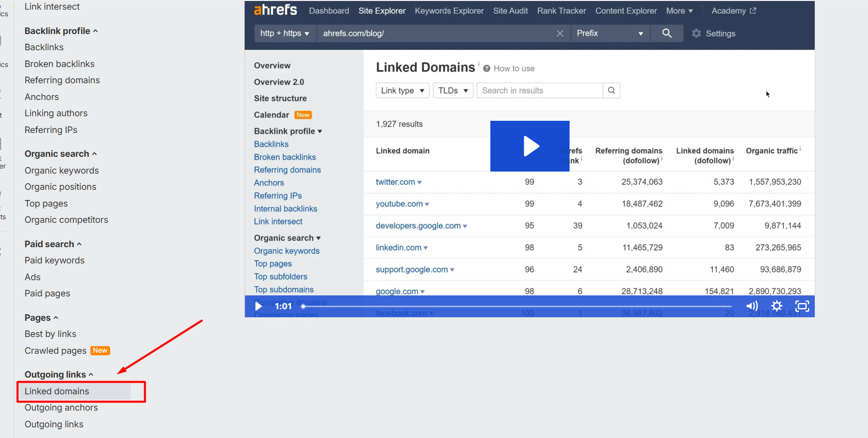Click the video progress bar
This screenshot has width=868, height=438.
517,306
